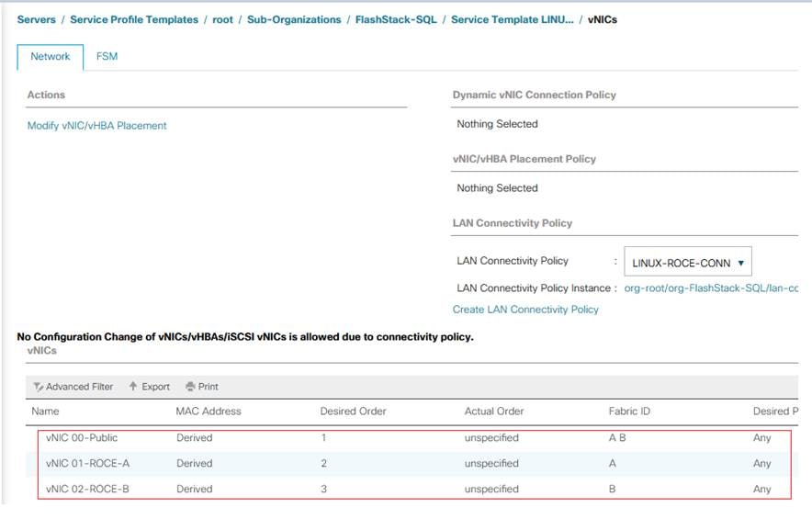Click Nothing Selected under Dynamic vNIC Connection Policy
Screen dimensions: 812x519
(x=497, y=124)
